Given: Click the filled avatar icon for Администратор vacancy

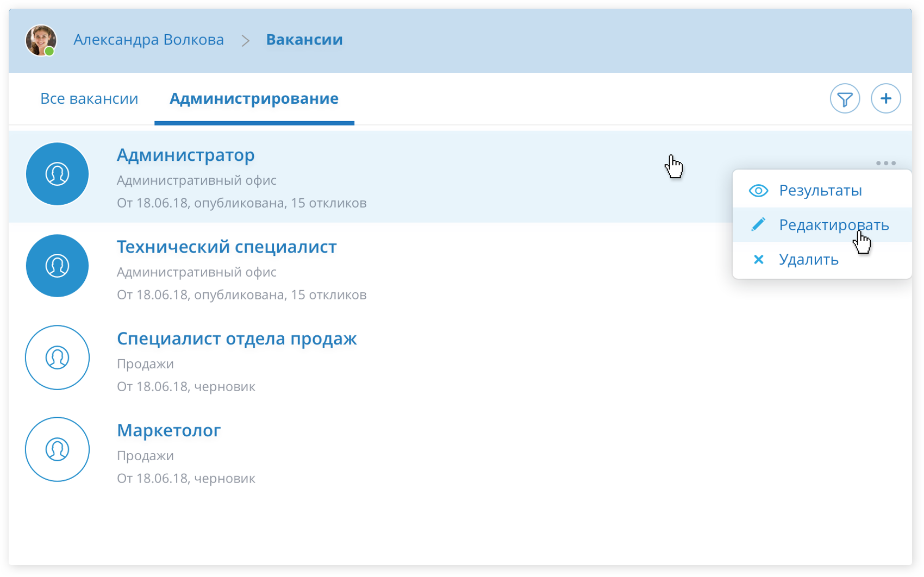Looking at the screenshot, I should (57, 174).
